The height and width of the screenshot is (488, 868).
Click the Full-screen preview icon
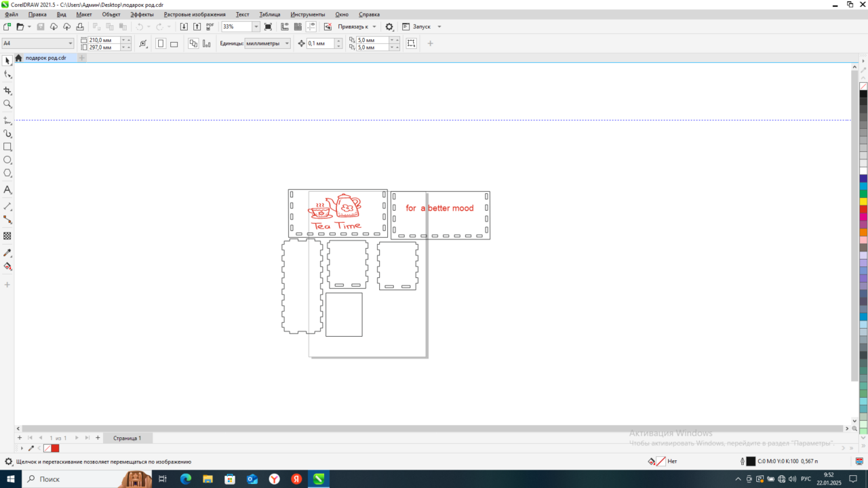coord(268,26)
